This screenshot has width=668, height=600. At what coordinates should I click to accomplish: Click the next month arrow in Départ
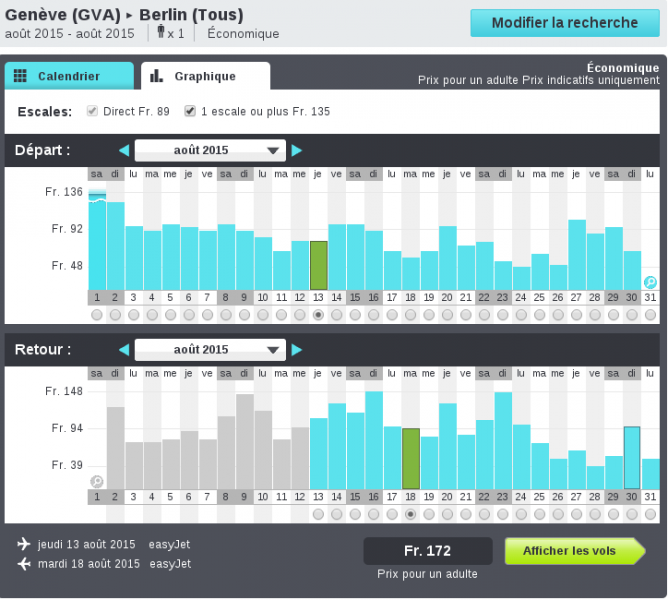pos(296,151)
